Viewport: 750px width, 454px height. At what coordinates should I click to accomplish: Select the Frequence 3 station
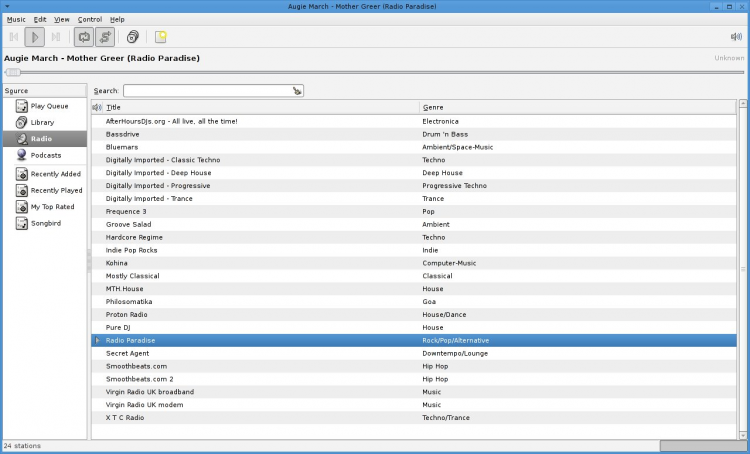click(126, 212)
